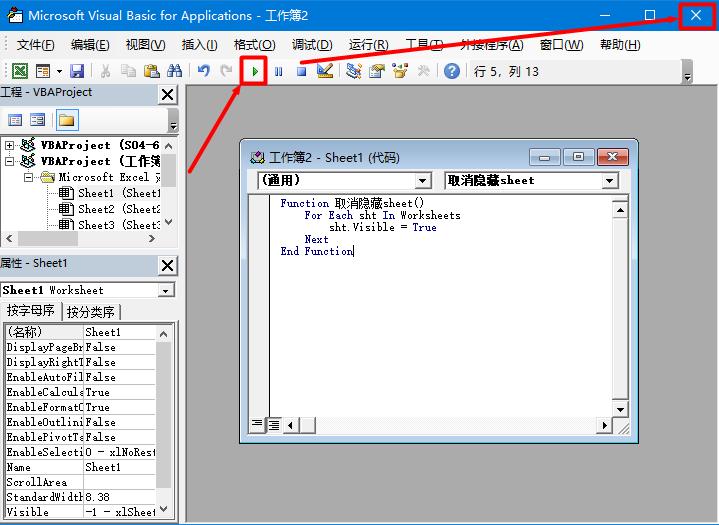Open Help with the question mark icon
The image size is (719, 525).
tap(452, 71)
